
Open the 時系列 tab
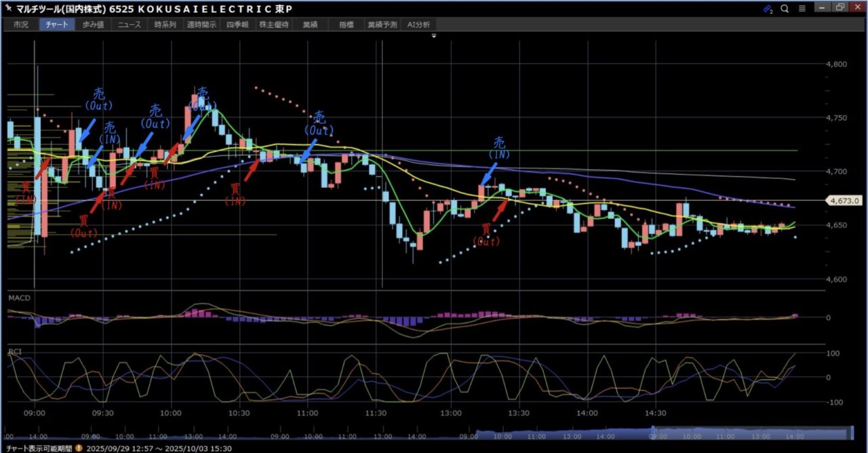[165, 24]
